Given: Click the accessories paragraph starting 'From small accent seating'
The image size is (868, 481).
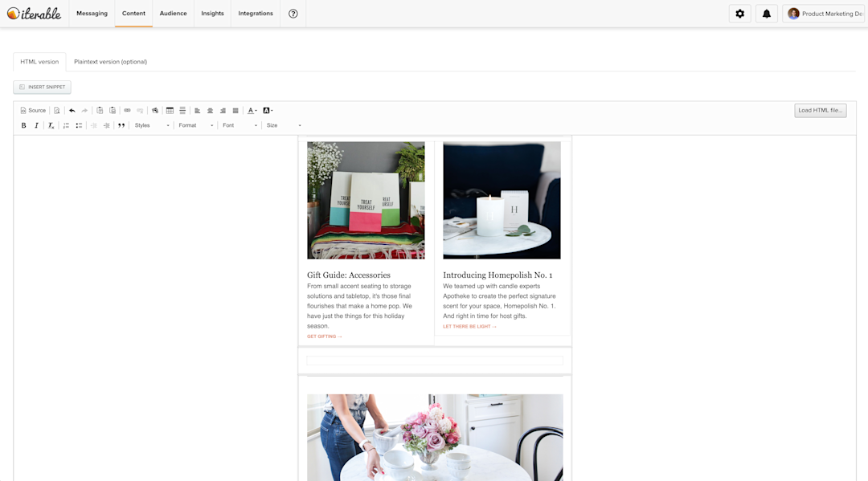Looking at the screenshot, I should (x=360, y=306).
